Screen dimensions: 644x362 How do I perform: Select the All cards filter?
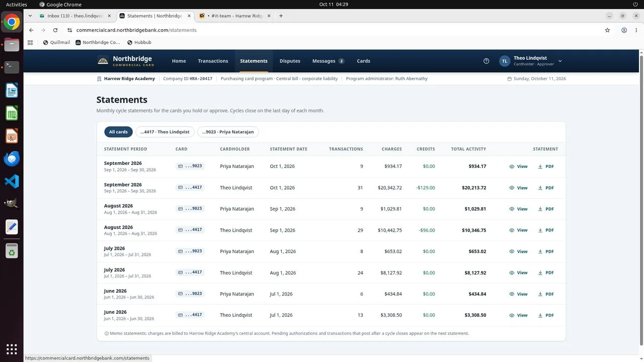[118, 132]
